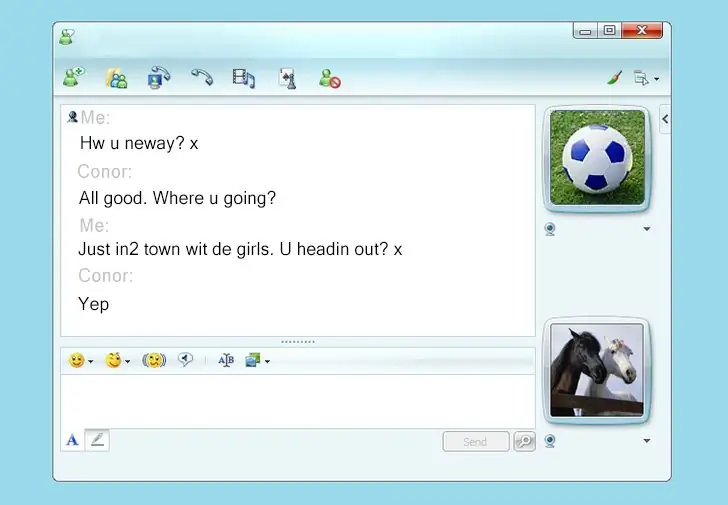This screenshot has height=505, width=728.
Task: Maximize the chat window
Action: point(609,31)
